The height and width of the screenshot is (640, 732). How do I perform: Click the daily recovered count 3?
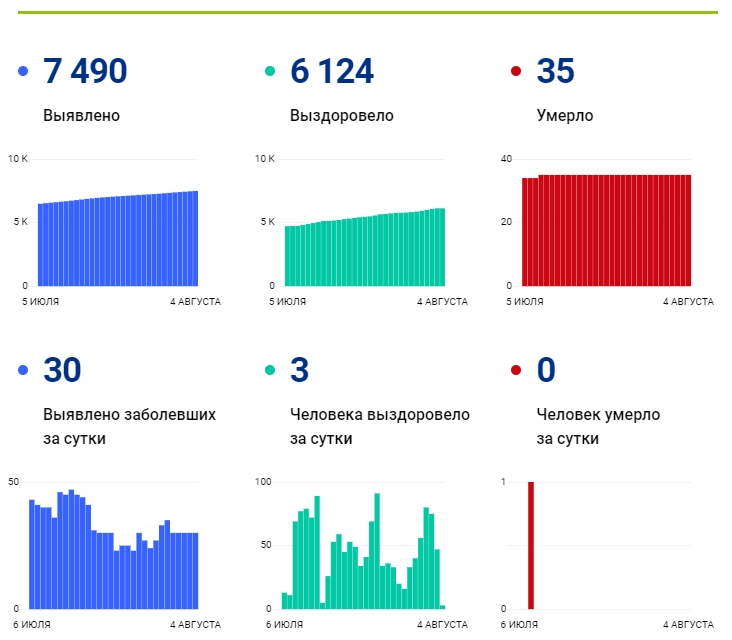click(x=299, y=370)
